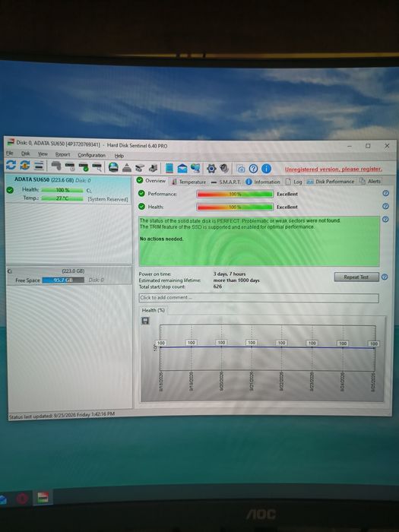Screen dimensions: 399x532
Task: Click the eject triangle toolbar icon
Action: click(127, 168)
